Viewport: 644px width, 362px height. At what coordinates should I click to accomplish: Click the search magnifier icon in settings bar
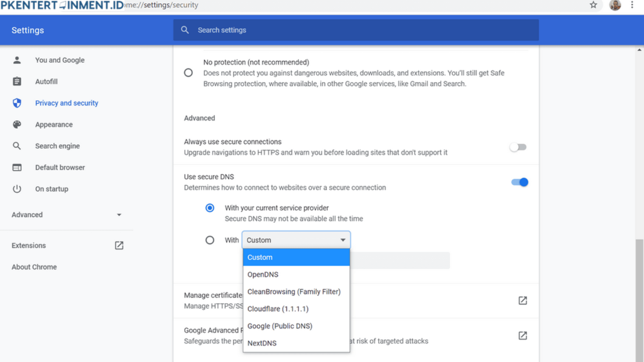click(x=185, y=30)
